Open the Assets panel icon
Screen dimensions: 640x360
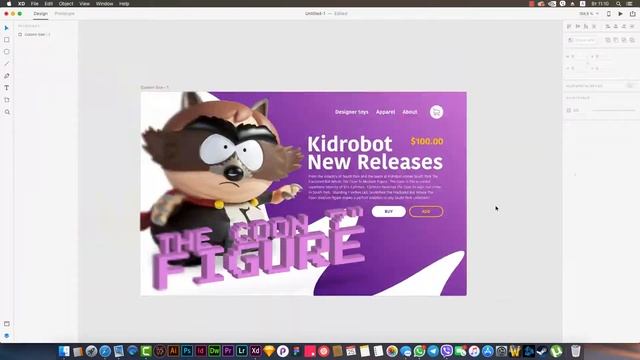[7, 324]
